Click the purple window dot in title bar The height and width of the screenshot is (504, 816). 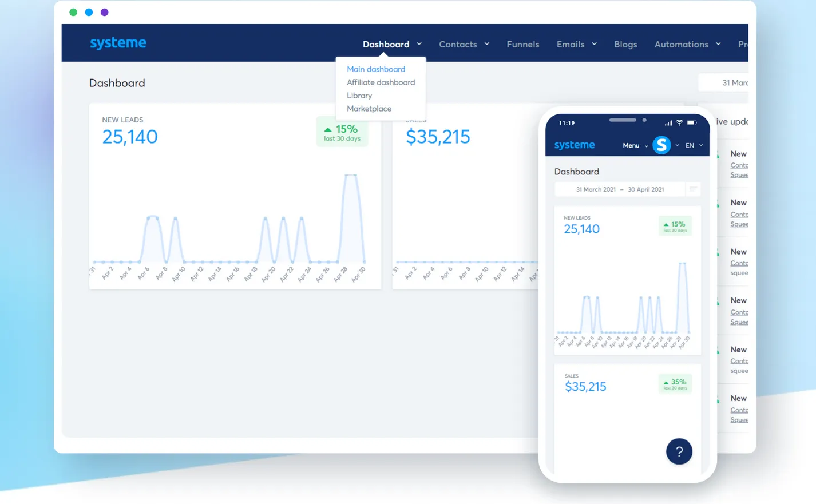[x=104, y=12]
